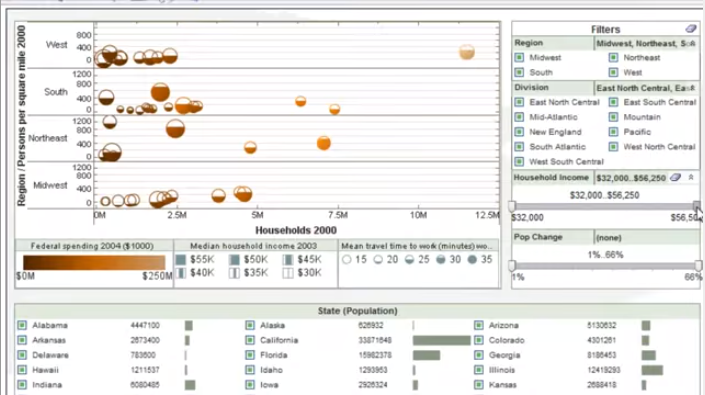
Task: Collapse the Division filter chevron
Action: (x=692, y=88)
